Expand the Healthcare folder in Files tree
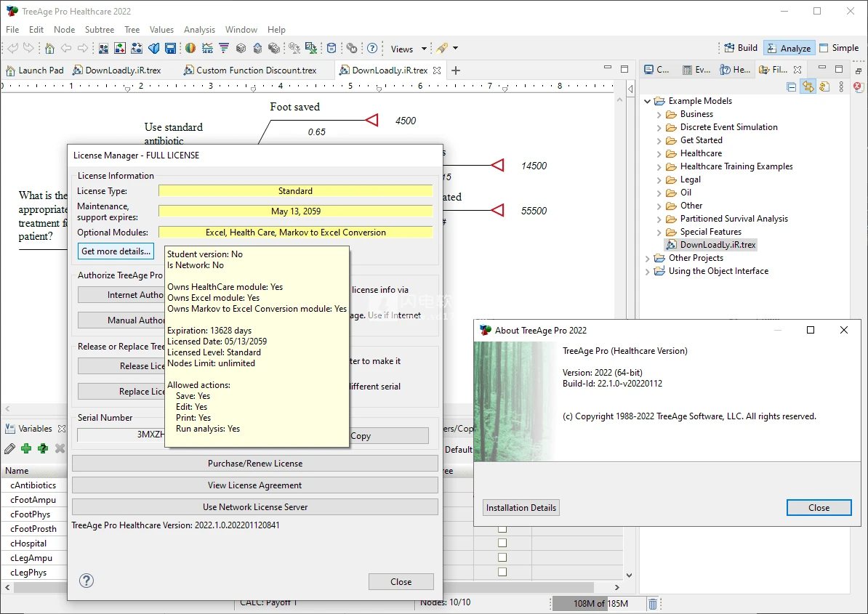This screenshot has width=868, height=614. coord(659,154)
